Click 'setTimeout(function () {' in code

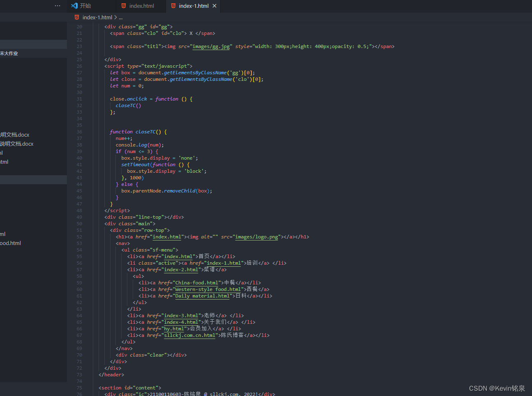156,165
